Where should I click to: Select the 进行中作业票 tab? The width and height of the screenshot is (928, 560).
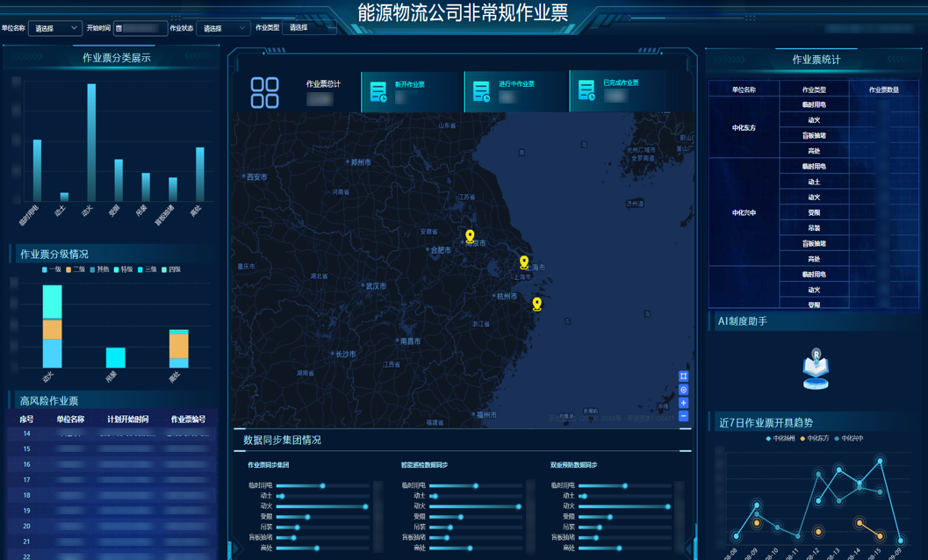click(x=516, y=90)
